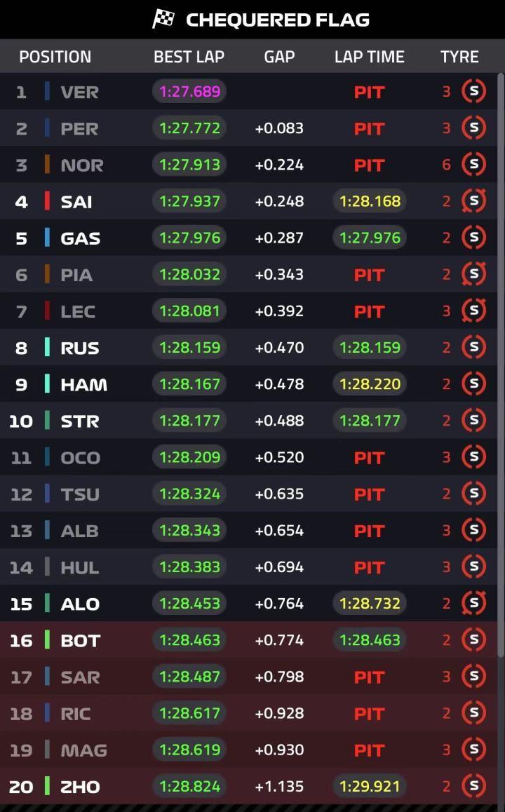The image size is (505, 812).
Task: Click Verstappen's soft tyre icon
Action: pyautogui.click(x=473, y=91)
